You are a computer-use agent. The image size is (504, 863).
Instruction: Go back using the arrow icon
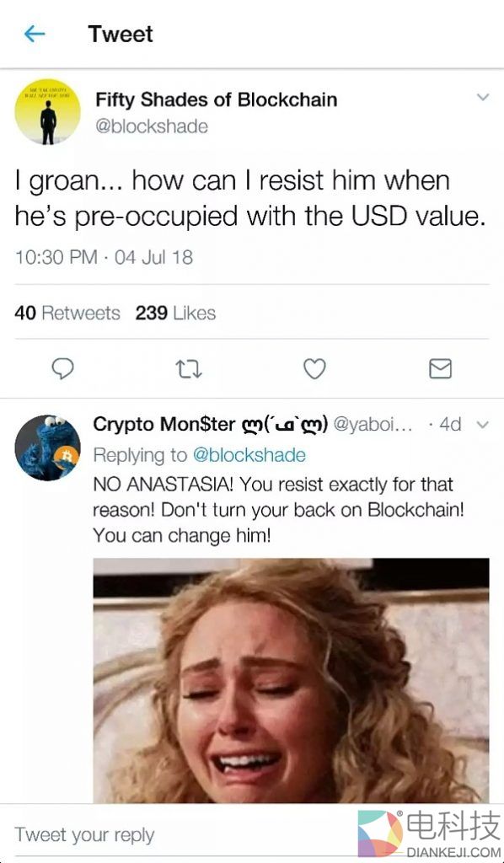[35, 34]
